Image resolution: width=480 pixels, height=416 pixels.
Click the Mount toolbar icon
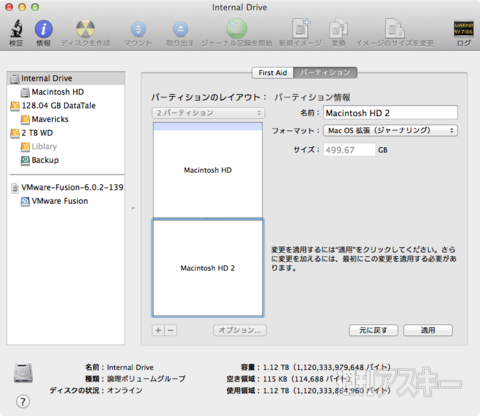pos(138,29)
